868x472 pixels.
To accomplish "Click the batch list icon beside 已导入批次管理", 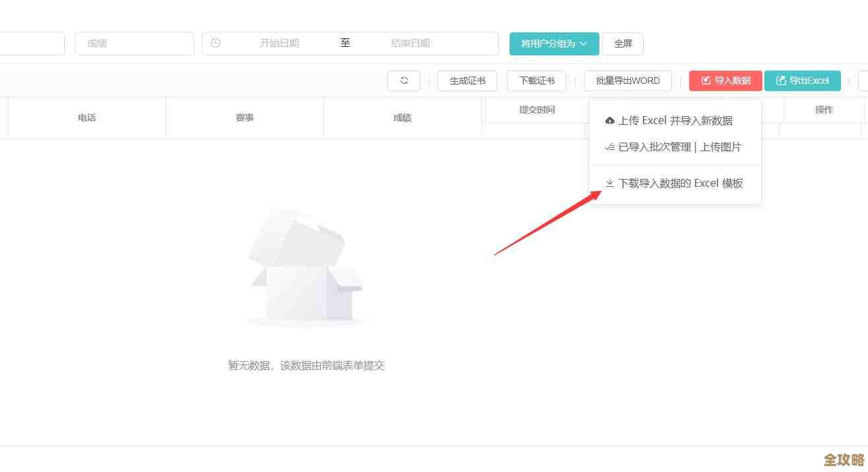I will coord(609,147).
